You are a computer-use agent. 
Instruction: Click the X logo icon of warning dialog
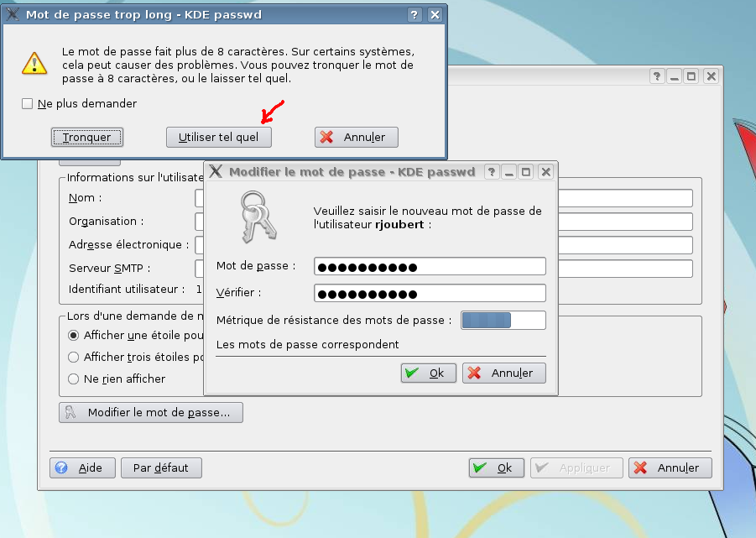(13, 15)
